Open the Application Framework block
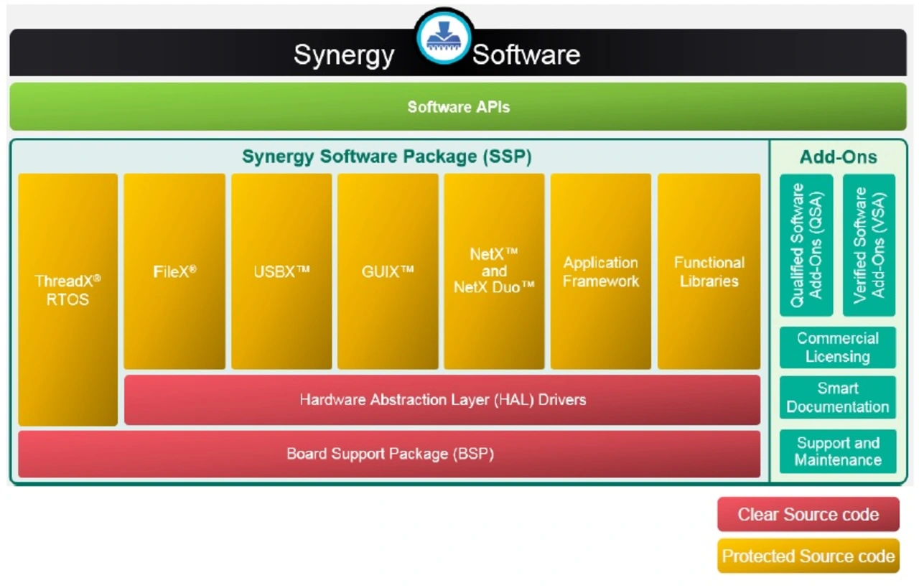The height and width of the screenshot is (588, 919). (601, 271)
